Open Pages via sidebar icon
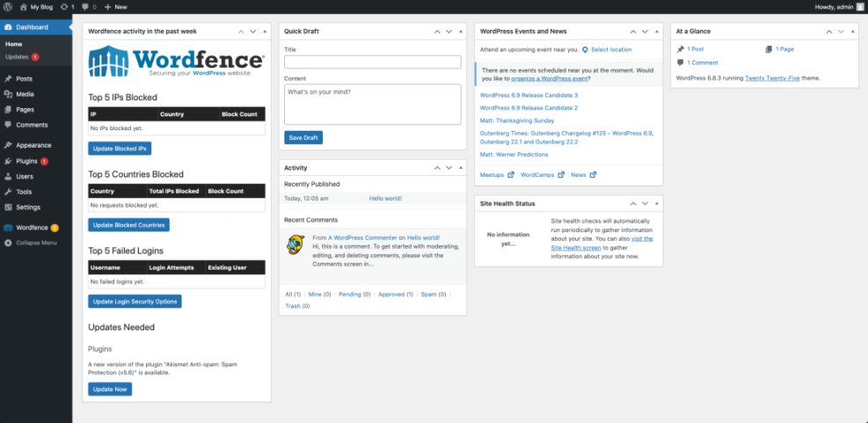868x423 pixels. (x=8, y=110)
